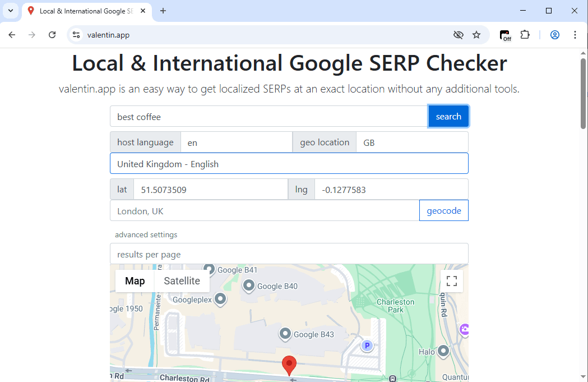The height and width of the screenshot is (382, 588).
Task: Expand advanced settings section
Action: (146, 234)
